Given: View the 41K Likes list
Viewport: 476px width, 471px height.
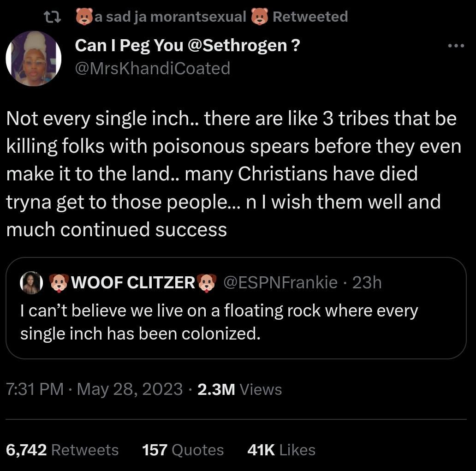Looking at the screenshot, I should pyautogui.click(x=281, y=450).
